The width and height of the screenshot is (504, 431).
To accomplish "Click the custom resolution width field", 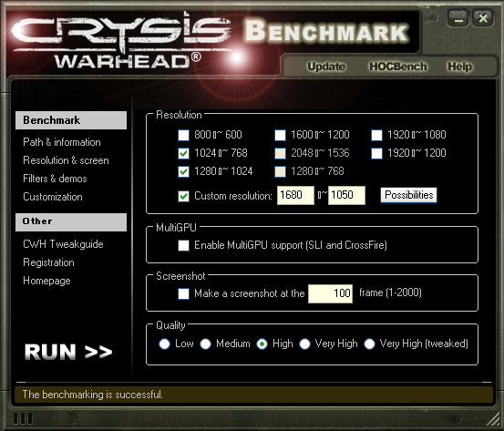I will (295, 195).
